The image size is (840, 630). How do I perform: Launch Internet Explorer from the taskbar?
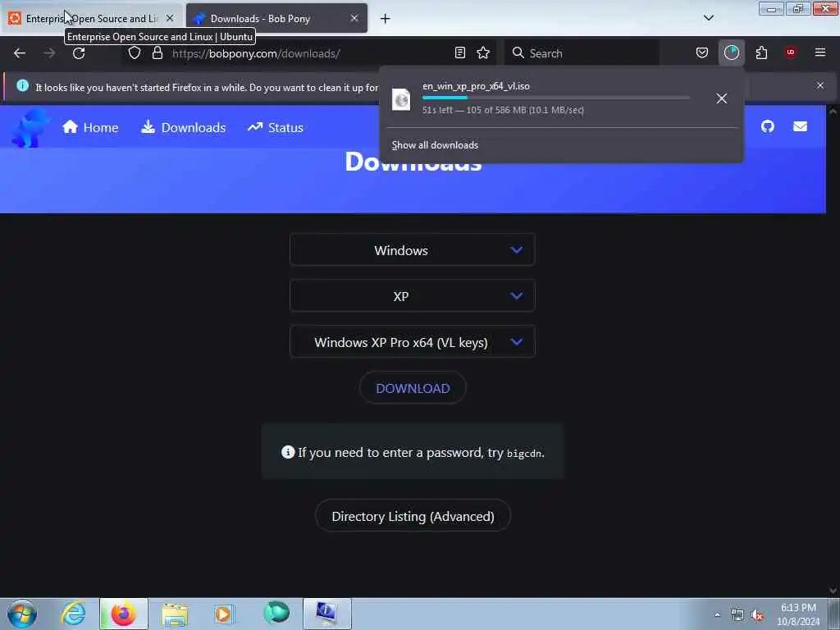[x=73, y=614]
